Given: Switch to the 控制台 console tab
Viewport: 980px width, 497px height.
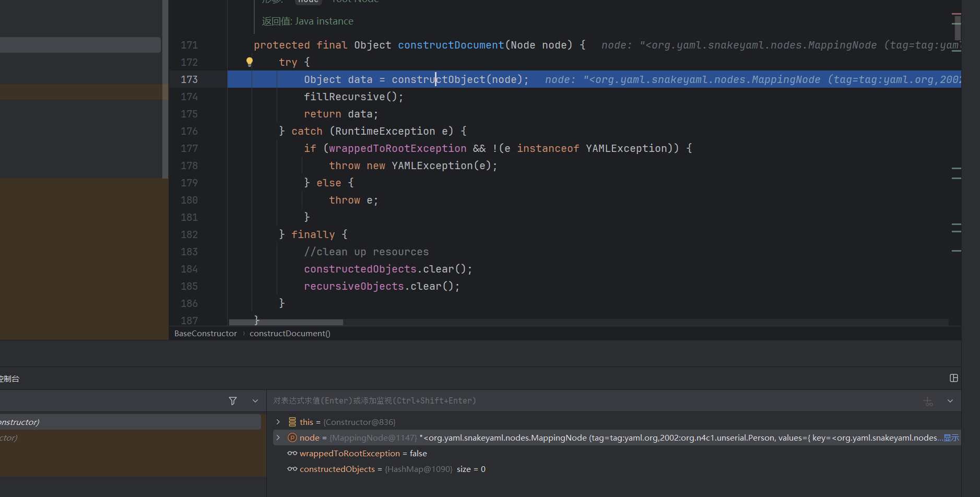Looking at the screenshot, I should pyautogui.click(x=9, y=378).
